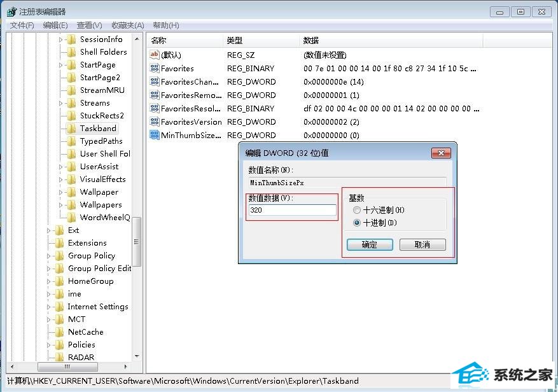This screenshot has height=392, width=558.
Task: Select the Extensions folder icon
Action: 59,243
